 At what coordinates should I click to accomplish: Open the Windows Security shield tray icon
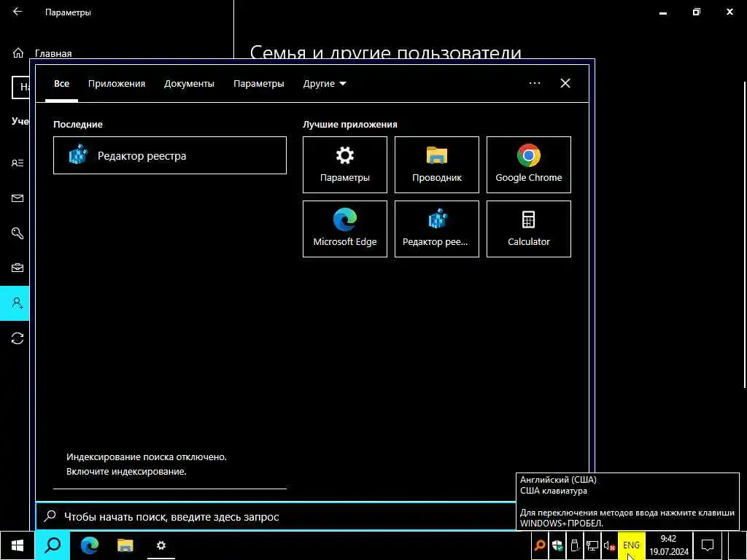pyautogui.click(x=557, y=545)
